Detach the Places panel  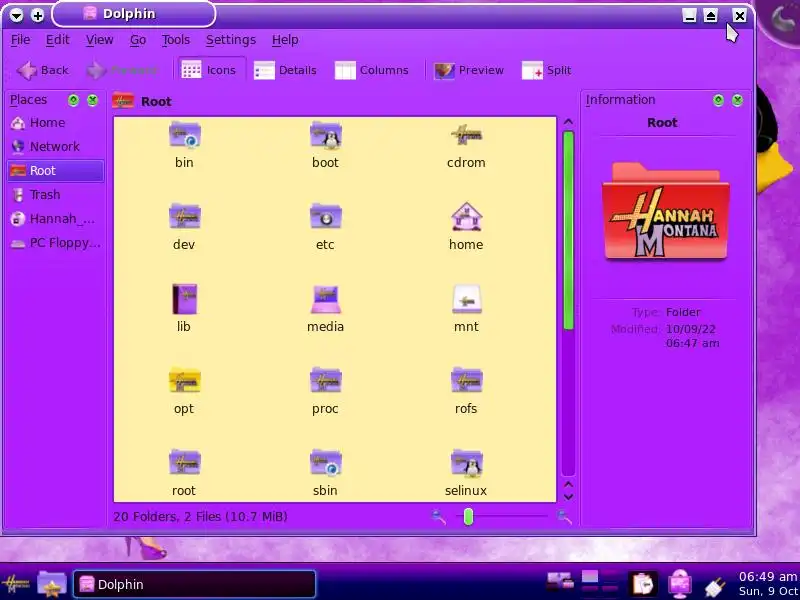pos(73,100)
